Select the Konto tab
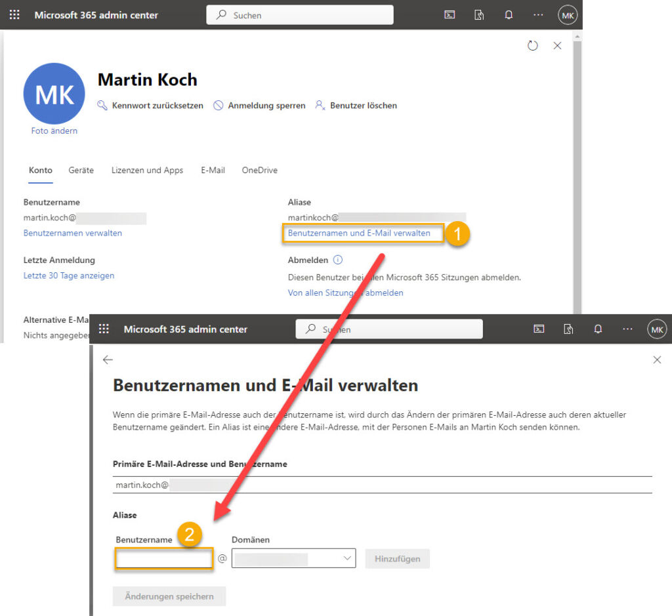Screen dimensions: 672x616 pyautogui.click(x=41, y=170)
